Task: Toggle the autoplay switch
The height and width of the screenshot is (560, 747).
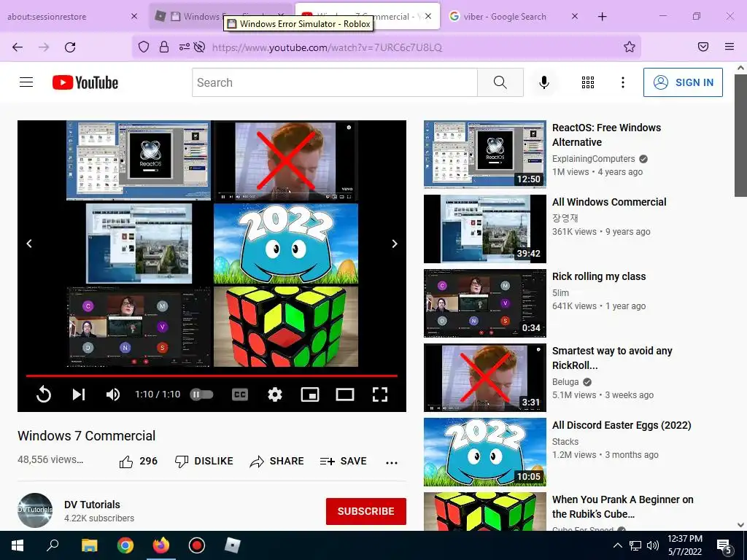Action: 201,394
